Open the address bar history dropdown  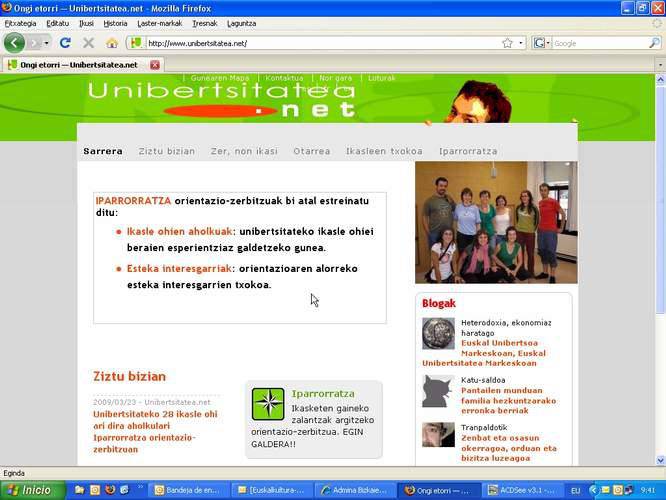tap(521, 43)
